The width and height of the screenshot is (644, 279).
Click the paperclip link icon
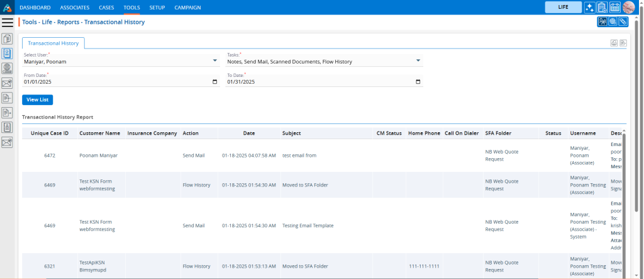(623, 22)
